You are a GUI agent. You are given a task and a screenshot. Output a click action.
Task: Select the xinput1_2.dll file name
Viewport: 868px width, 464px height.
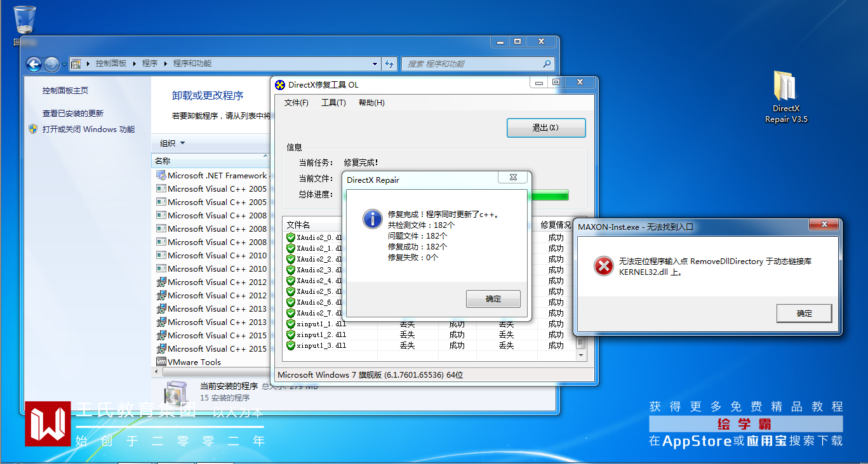(321, 335)
